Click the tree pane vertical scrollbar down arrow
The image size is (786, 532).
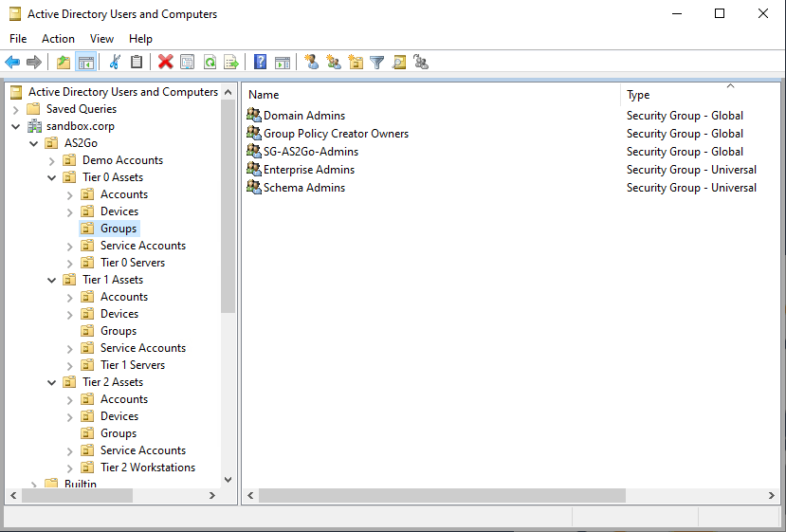(228, 480)
